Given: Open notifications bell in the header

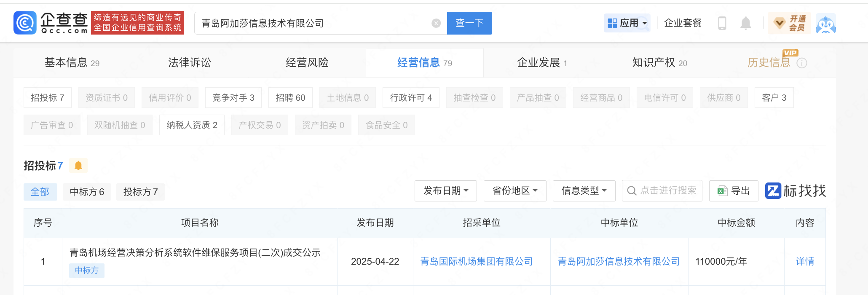Looking at the screenshot, I should coord(745,23).
